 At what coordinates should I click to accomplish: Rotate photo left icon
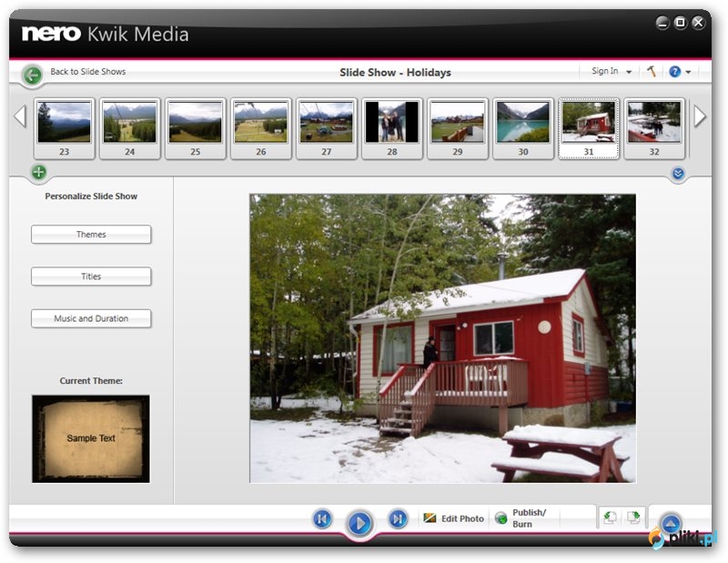click(x=610, y=517)
